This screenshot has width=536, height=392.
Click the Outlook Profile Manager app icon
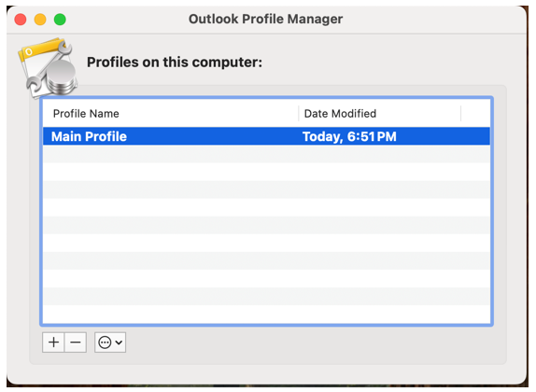(48, 68)
